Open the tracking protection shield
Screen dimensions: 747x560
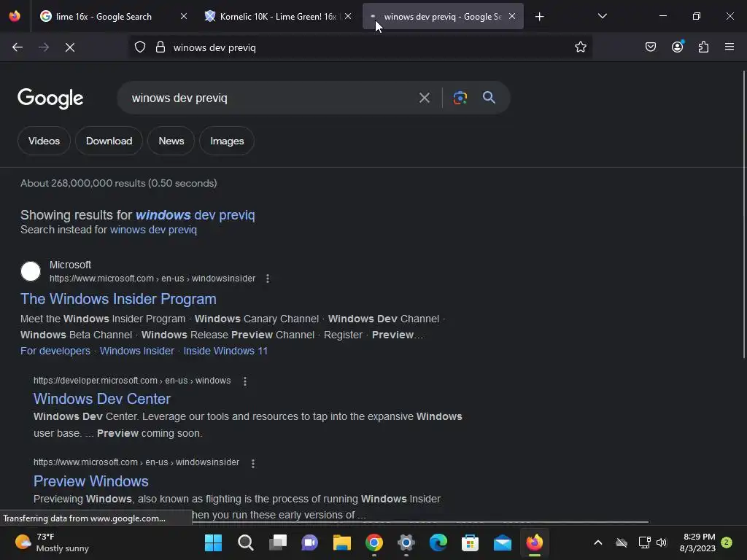coord(139,47)
